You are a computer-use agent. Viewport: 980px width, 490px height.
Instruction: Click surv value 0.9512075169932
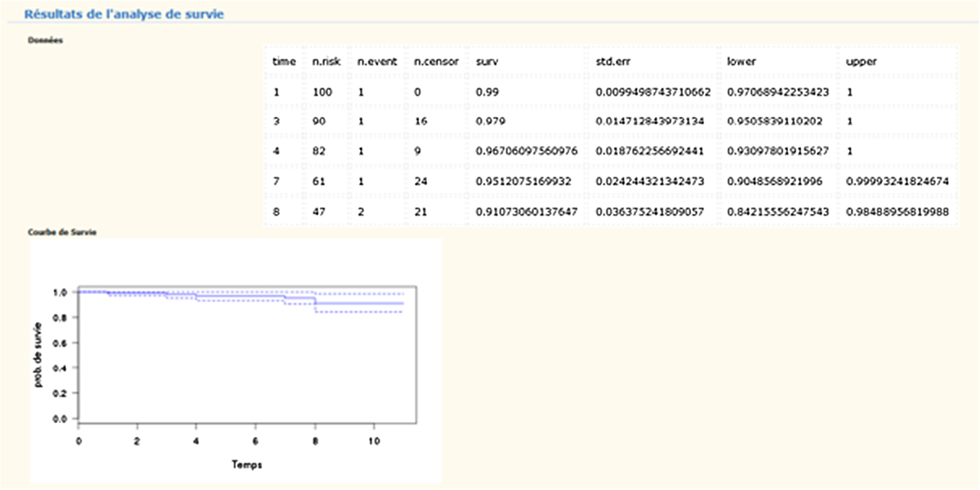click(523, 180)
